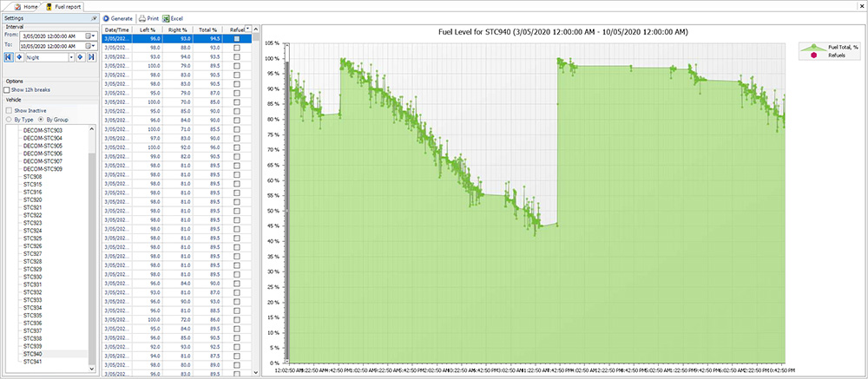Click the table scrollbar down arrow
Viewport: 868px width, 379px height.
tap(256, 372)
